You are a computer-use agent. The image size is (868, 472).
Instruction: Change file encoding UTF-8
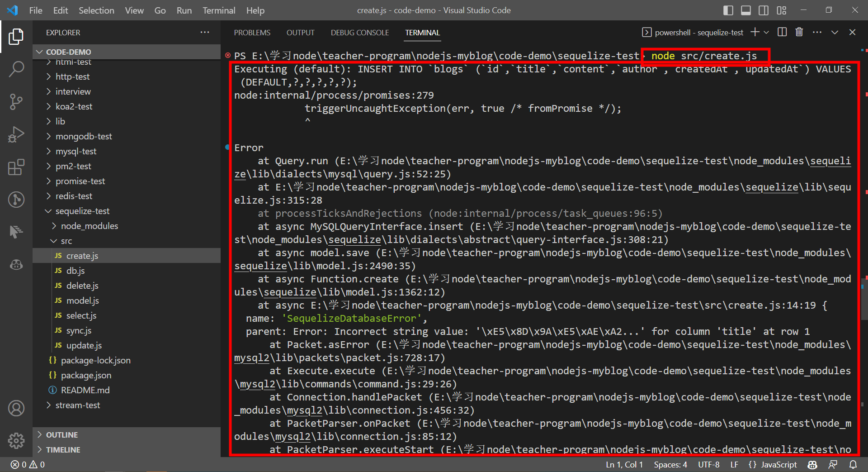(x=708, y=465)
